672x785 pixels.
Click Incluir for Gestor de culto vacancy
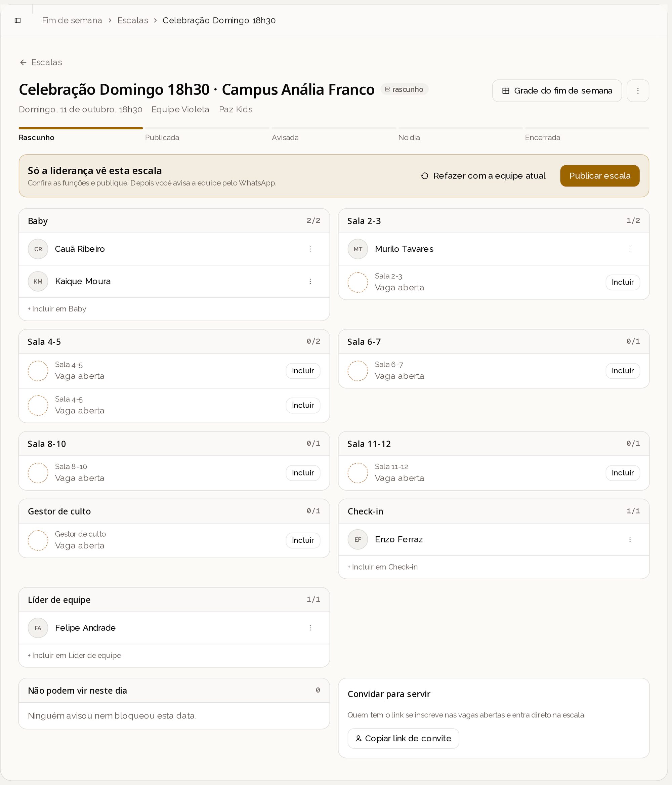click(303, 540)
